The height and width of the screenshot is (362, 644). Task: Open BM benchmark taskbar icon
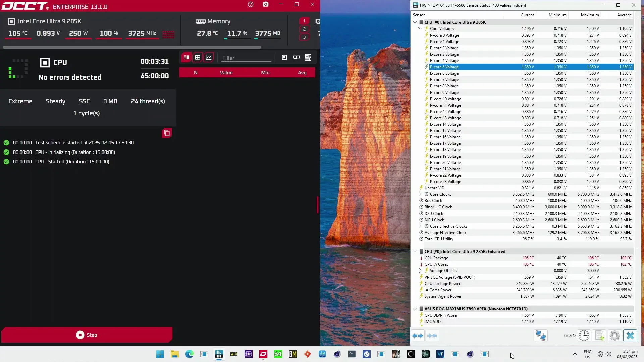(x=293, y=354)
